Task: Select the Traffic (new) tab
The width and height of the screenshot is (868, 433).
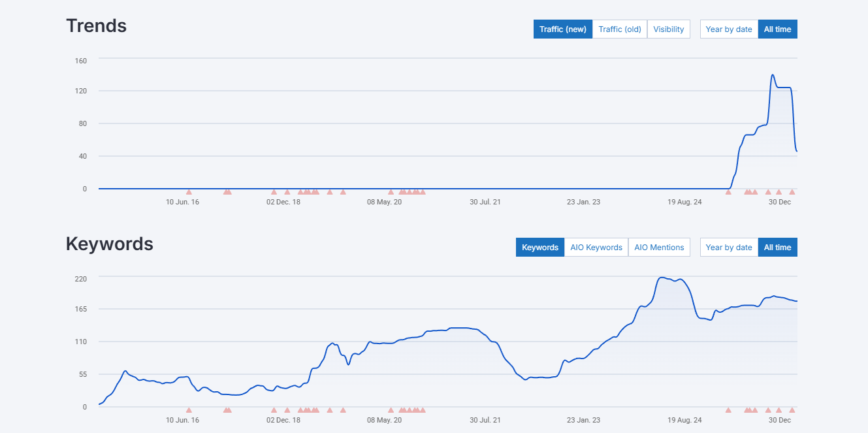Action: point(562,29)
